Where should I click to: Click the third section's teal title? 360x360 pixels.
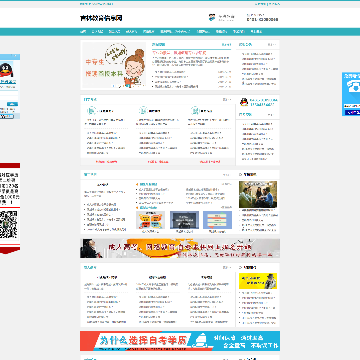tap(90, 174)
